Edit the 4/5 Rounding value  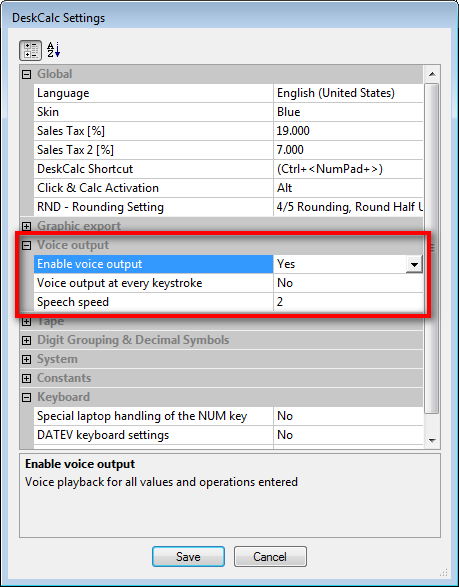tap(349, 207)
